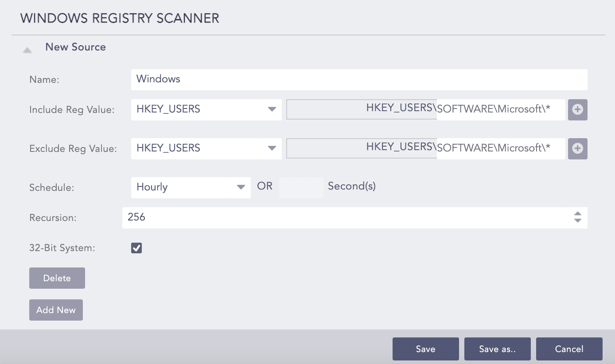Click plus icon beside Exclude Reg Value
This screenshot has height=364, width=615.
coord(577,149)
